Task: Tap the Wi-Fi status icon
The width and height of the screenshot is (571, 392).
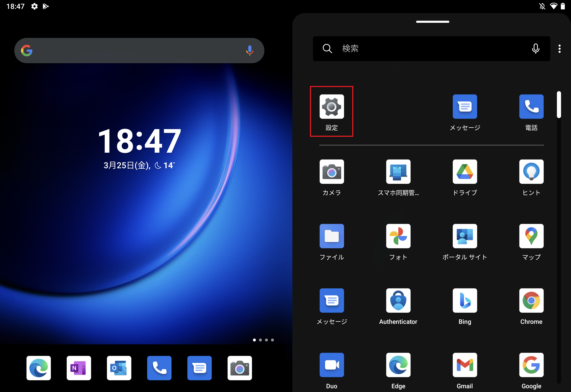Action: 553,6
